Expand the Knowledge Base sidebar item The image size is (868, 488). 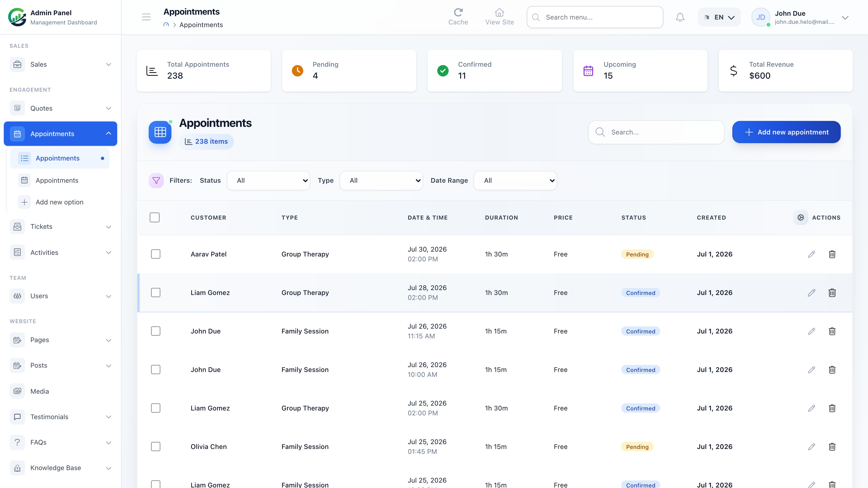click(x=60, y=468)
